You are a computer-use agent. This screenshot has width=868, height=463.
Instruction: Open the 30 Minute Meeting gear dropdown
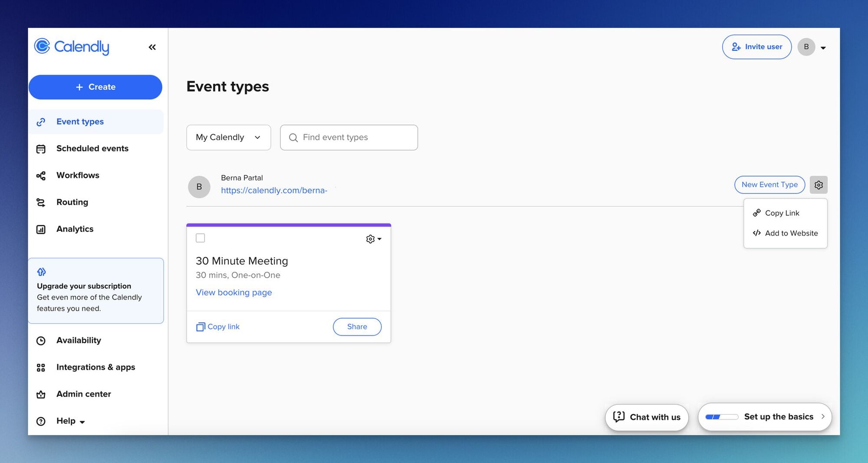point(374,239)
